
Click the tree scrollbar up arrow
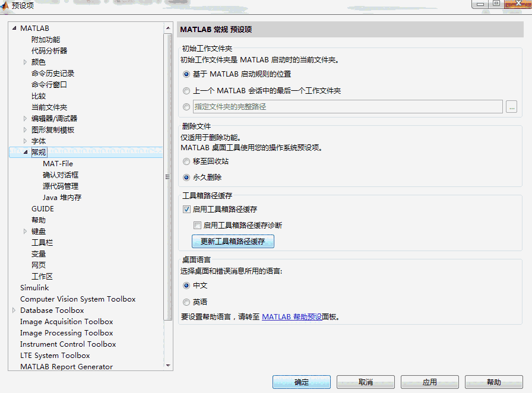(x=168, y=28)
